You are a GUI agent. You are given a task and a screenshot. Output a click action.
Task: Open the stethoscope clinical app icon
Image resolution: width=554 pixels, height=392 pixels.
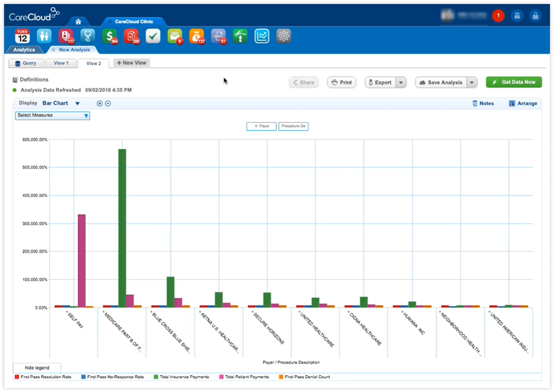click(87, 36)
